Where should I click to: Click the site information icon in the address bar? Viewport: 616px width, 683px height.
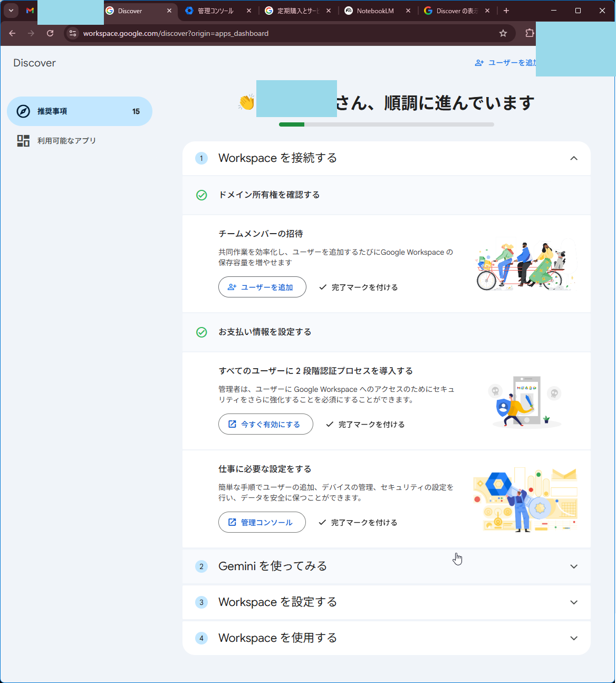click(x=73, y=33)
